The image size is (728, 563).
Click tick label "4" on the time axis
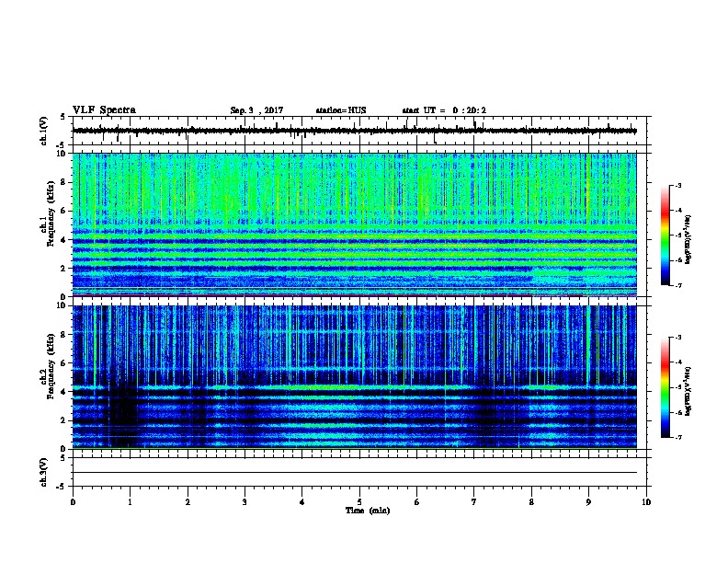(302, 502)
